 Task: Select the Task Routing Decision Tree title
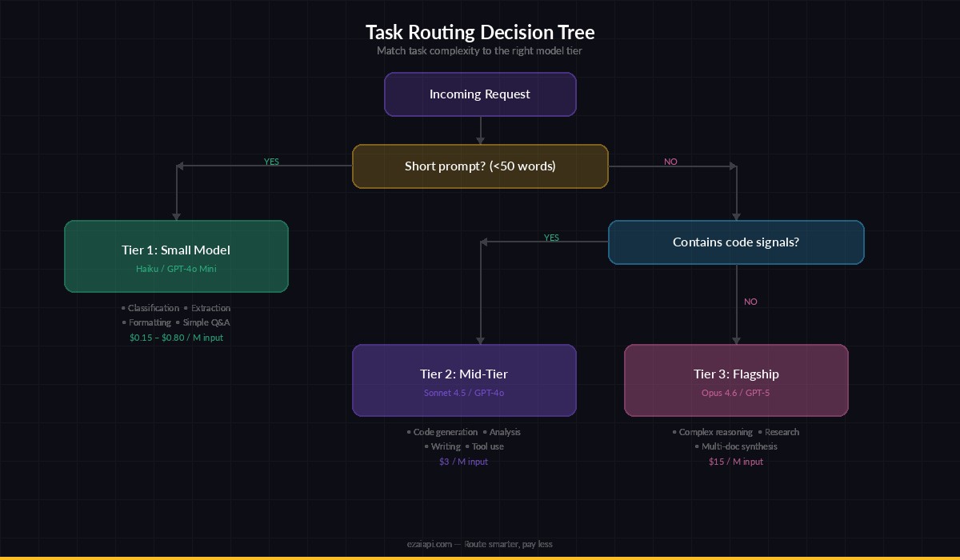point(480,32)
